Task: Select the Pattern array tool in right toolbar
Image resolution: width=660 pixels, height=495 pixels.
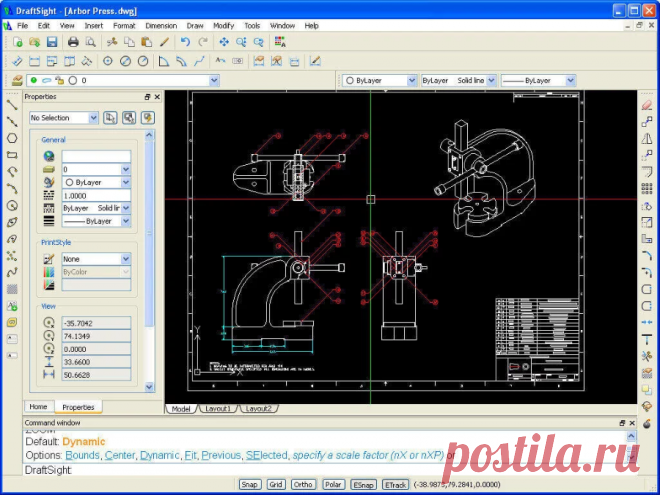Action: 647,188
